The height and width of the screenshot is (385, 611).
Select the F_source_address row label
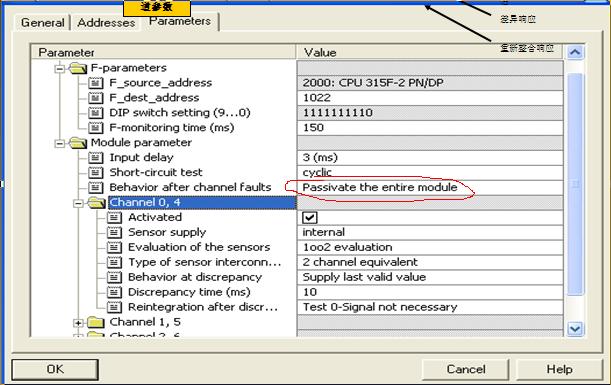(x=161, y=83)
